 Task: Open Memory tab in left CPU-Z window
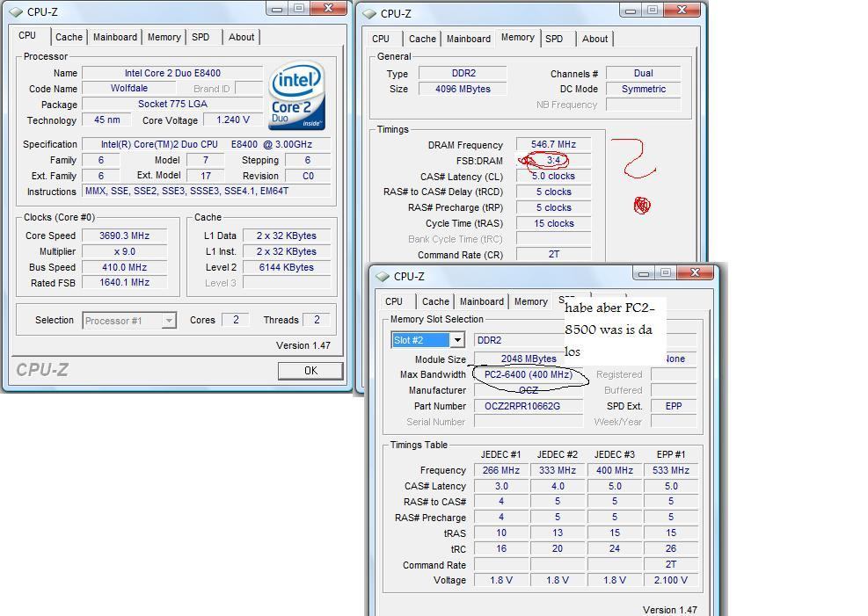coord(164,37)
